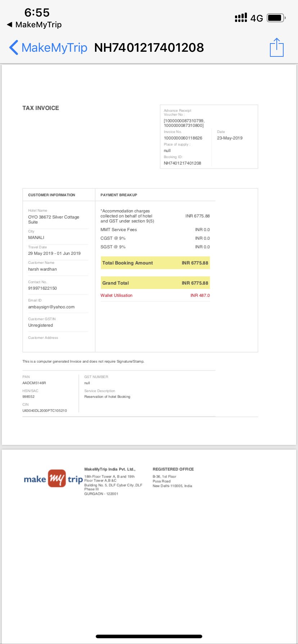Select customer name harsh wardhan
The height and width of the screenshot is (644, 298).
[x=42, y=269]
